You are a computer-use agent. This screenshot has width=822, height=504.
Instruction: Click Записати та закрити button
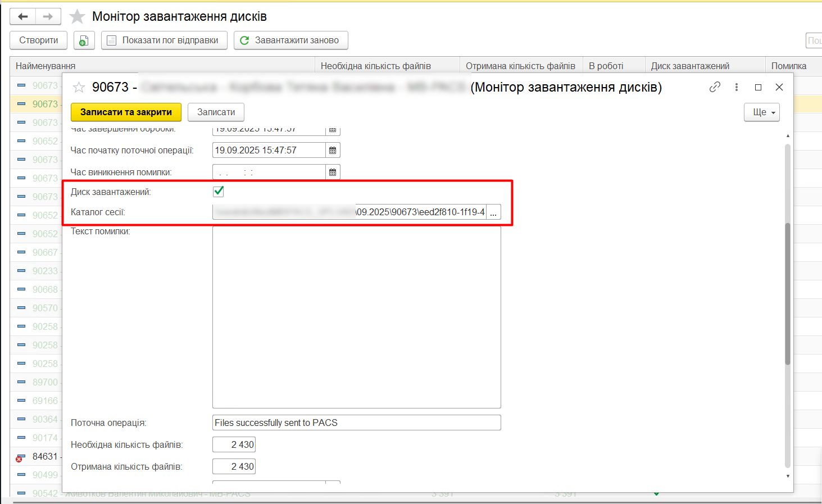[126, 112]
